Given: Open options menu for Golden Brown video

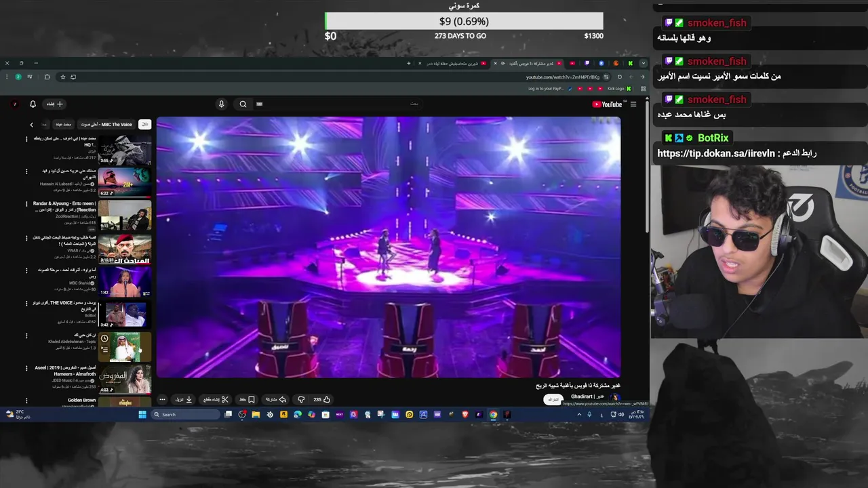Looking at the screenshot, I should point(26,401).
